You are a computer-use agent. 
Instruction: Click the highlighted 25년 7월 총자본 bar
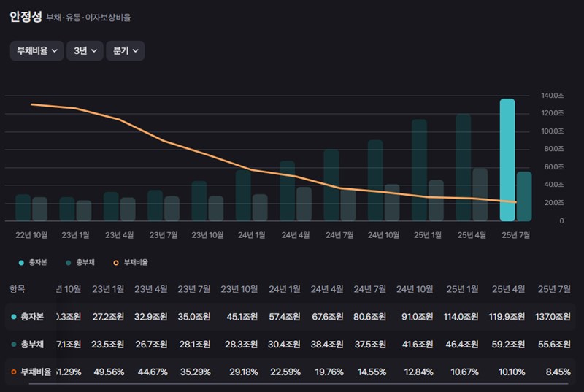click(x=507, y=160)
